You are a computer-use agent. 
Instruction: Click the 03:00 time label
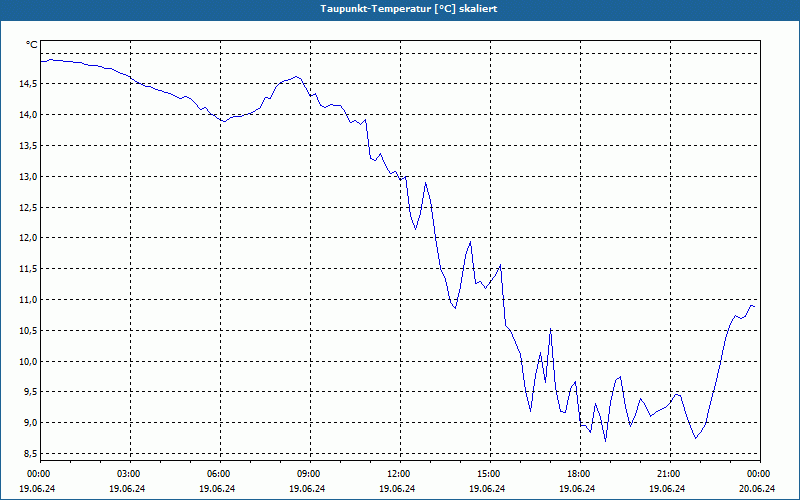pos(128,474)
